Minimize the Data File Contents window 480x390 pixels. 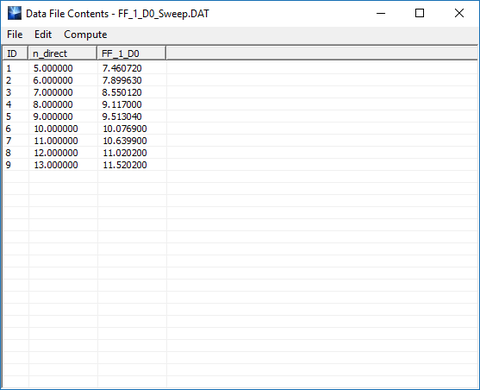click(x=381, y=13)
